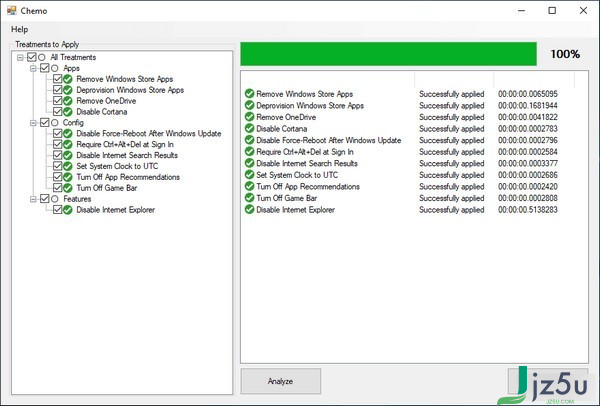The image size is (600, 406).
Task: Click the green 100% progress bar
Action: [x=388, y=54]
